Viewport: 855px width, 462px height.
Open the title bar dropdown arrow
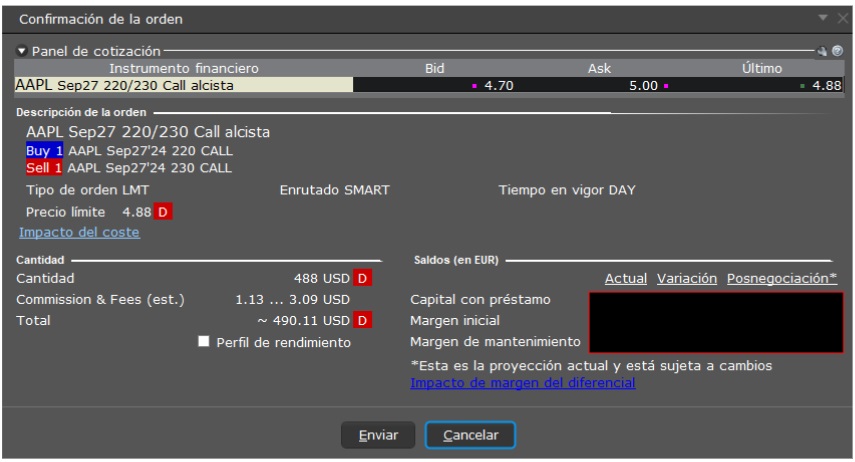[823, 18]
